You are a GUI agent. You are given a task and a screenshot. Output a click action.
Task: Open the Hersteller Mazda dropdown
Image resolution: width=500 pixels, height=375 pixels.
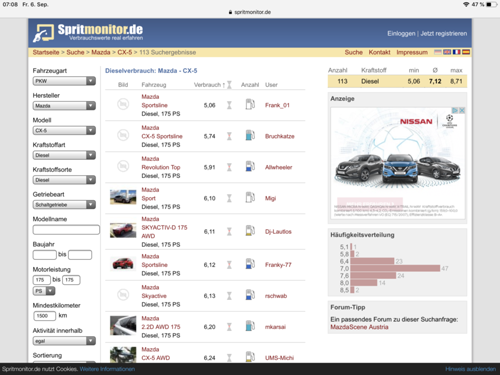64,106
